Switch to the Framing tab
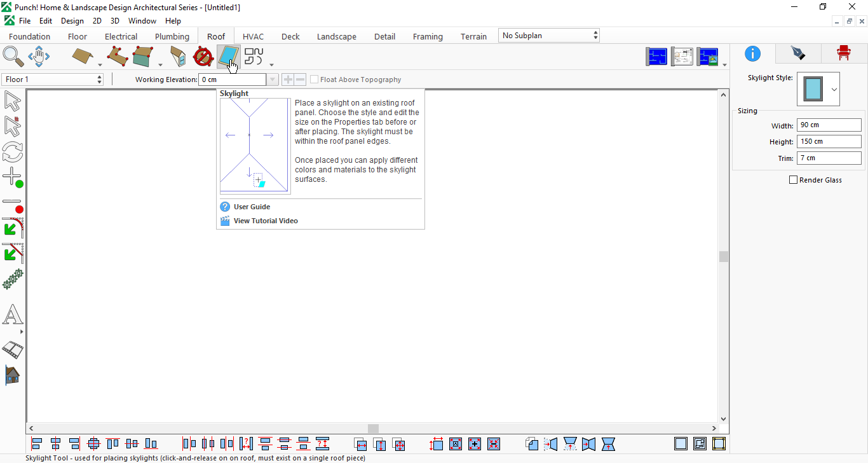 [x=428, y=36]
